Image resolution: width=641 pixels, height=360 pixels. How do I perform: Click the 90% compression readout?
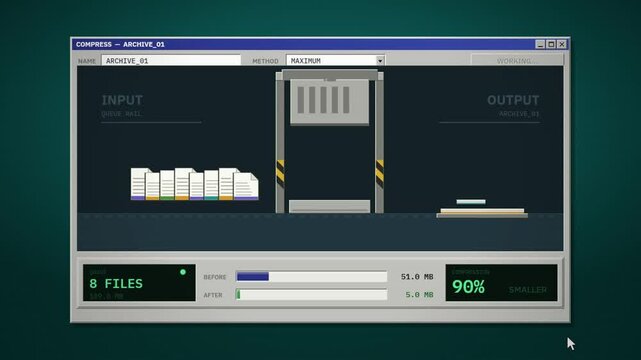click(468, 287)
